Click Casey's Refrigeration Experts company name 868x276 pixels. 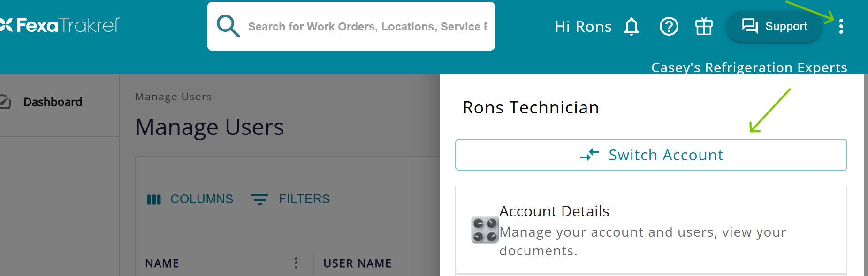(x=749, y=67)
